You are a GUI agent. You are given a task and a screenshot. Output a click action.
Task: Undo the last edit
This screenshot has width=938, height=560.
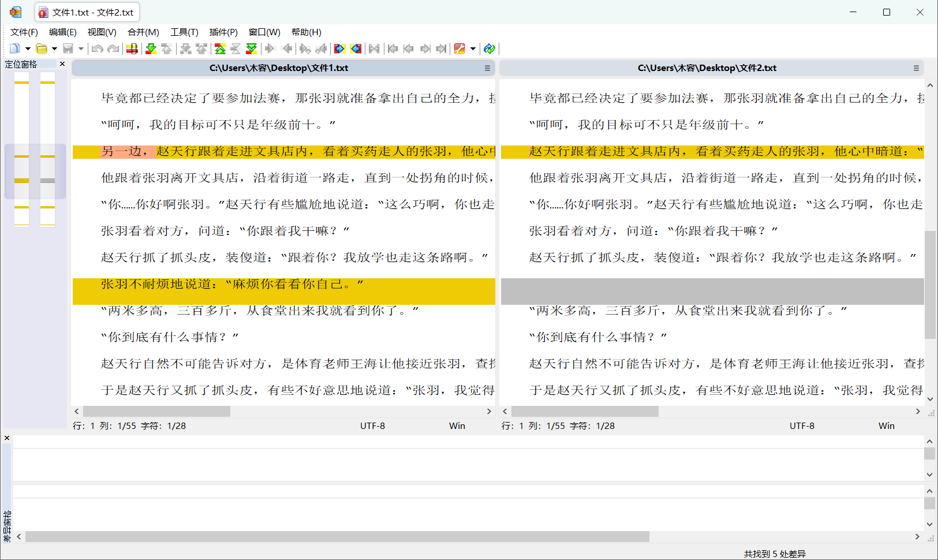click(97, 48)
